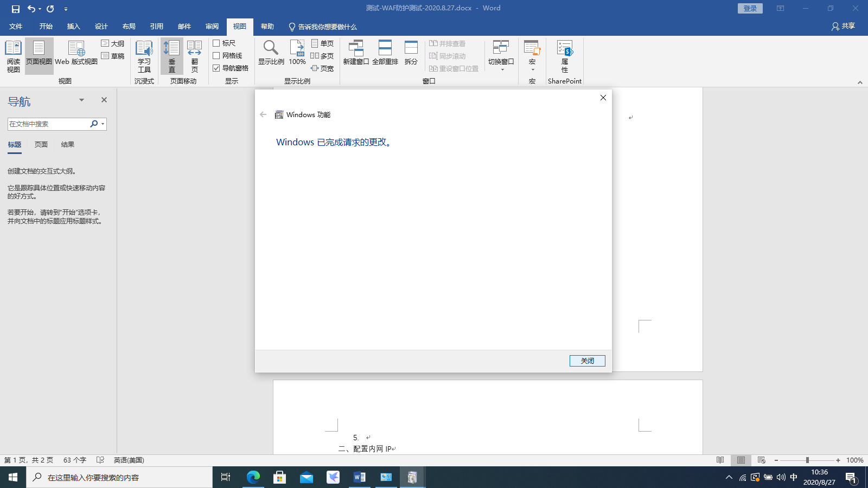Adjust the zoom slider handle

807,460
